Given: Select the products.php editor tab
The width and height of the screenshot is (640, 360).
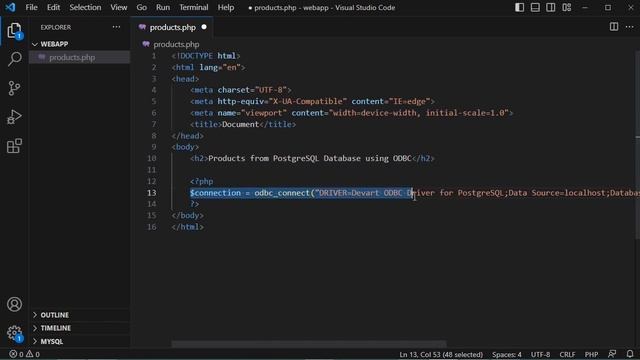Looking at the screenshot, I should (172, 27).
